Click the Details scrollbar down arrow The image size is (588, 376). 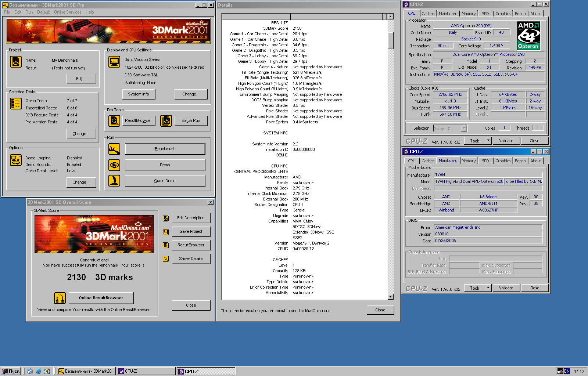[391, 297]
